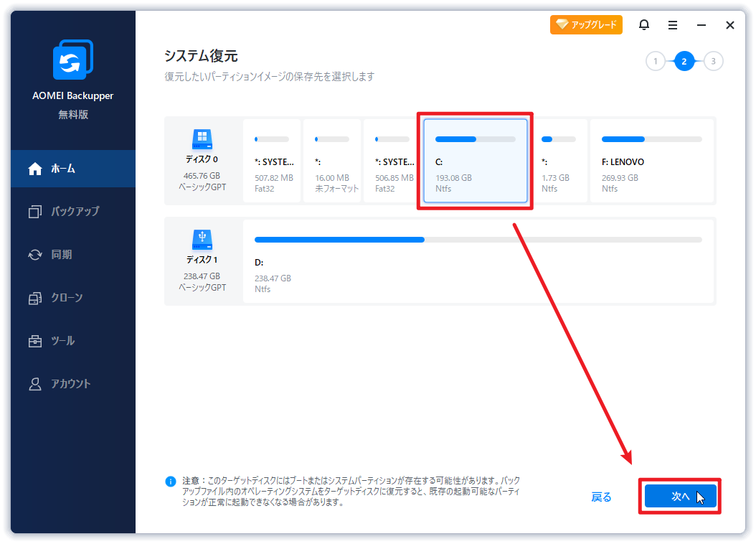756x544 pixels.
Task: Select the F: LENOVO partition
Action: [651, 161]
